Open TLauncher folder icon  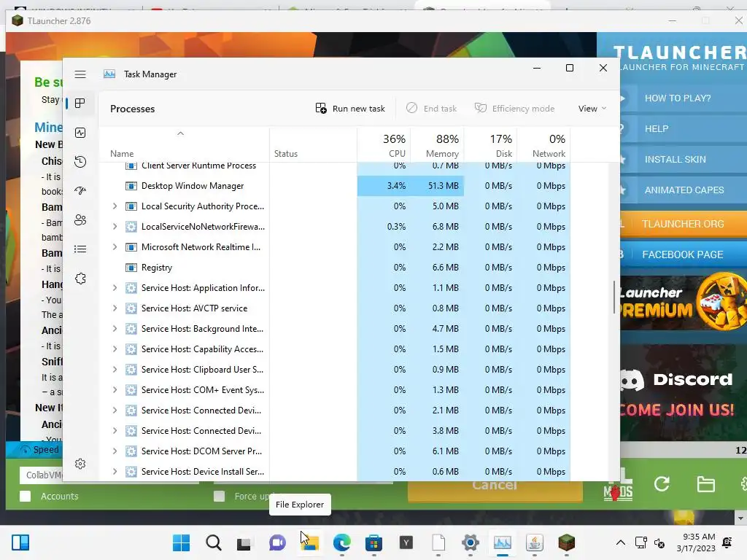pos(705,484)
